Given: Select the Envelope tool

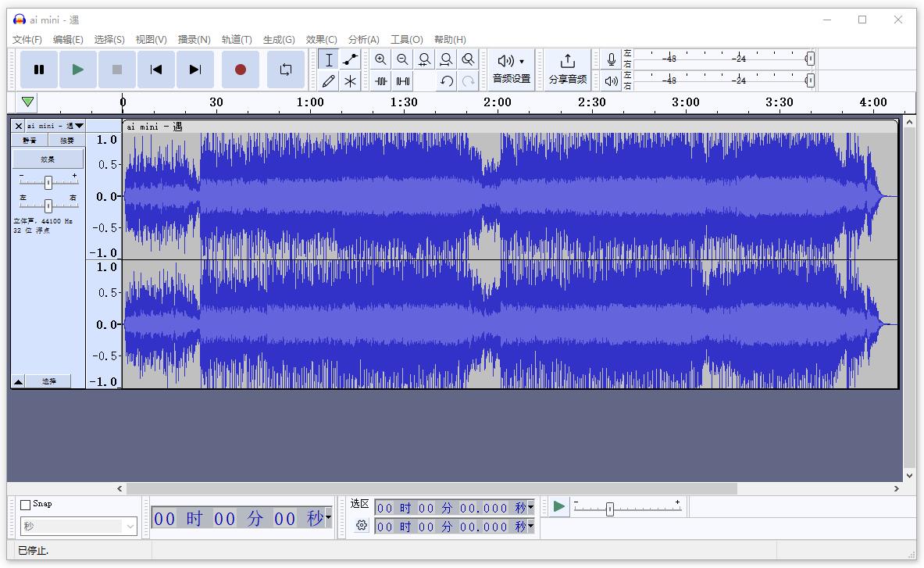Looking at the screenshot, I should [351, 60].
